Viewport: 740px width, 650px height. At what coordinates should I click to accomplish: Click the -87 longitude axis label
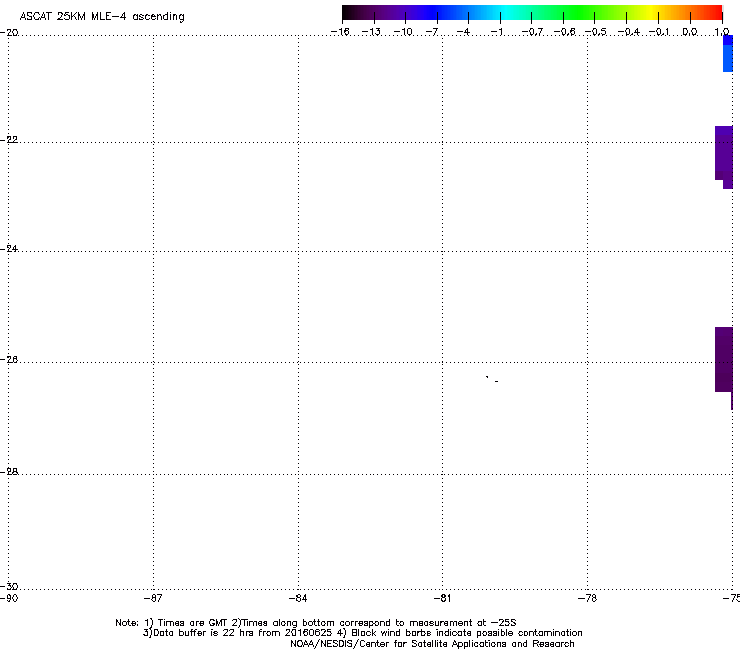(x=152, y=599)
